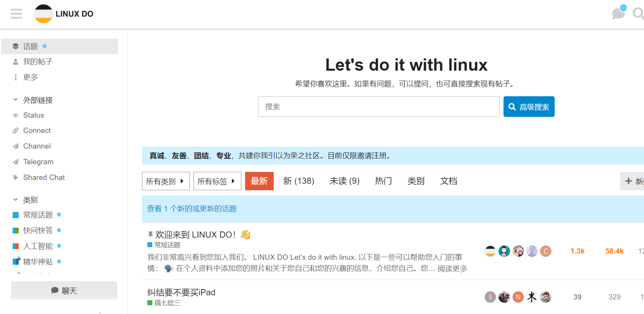Image resolution: width=644 pixels, height=314 pixels.
Task: Click the red-blue square icon for 人工智能
Action: click(x=16, y=246)
